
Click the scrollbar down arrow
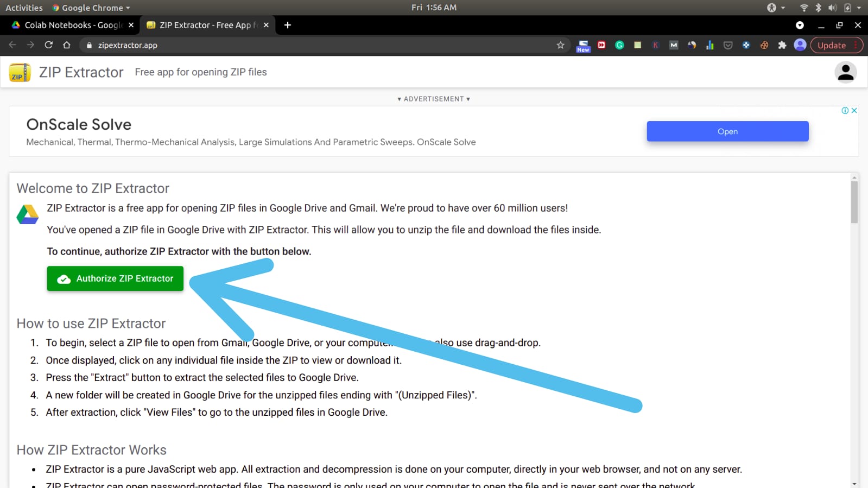[x=854, y=484]
